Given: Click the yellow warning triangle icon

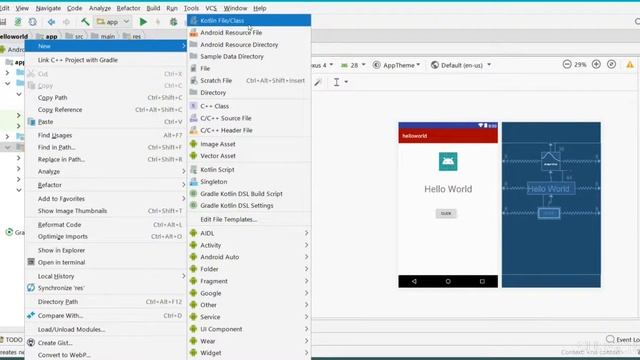Looking at the screenshot, I should 630,64.
